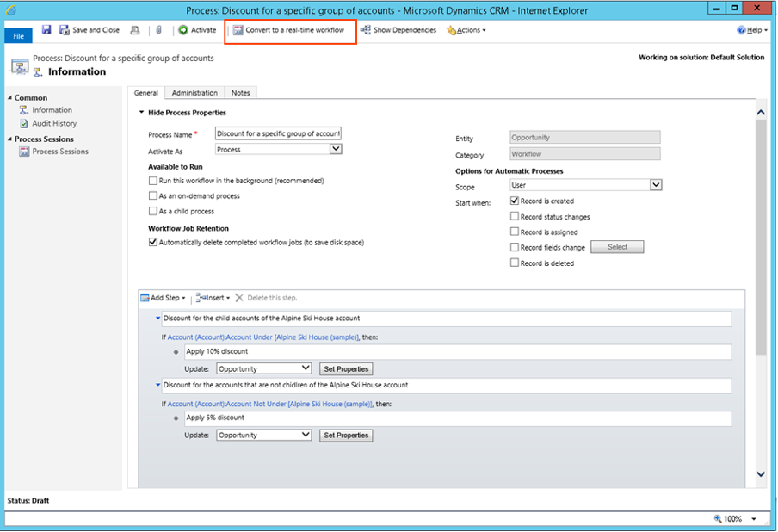
Task: Click the Save and Close toolbar button
Action: coord(90,30)
